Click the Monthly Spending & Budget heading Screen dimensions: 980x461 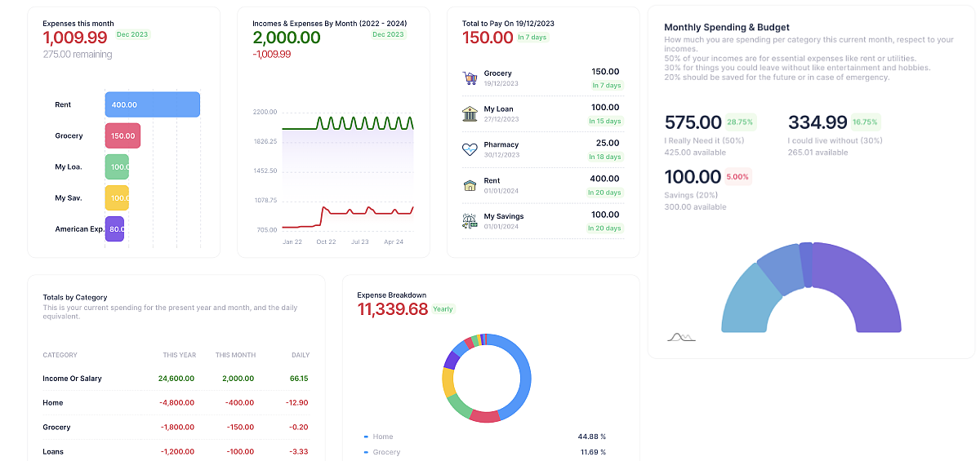tap(727, 27)
